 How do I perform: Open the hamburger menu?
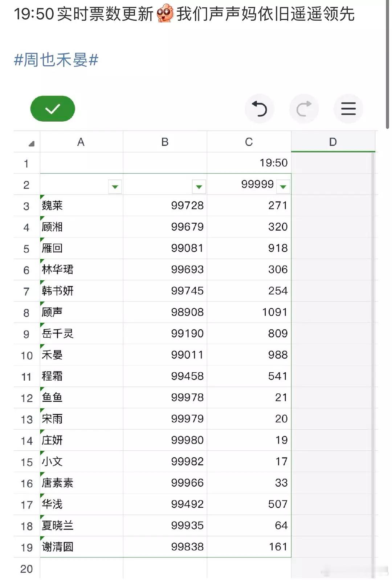(348, 109)
